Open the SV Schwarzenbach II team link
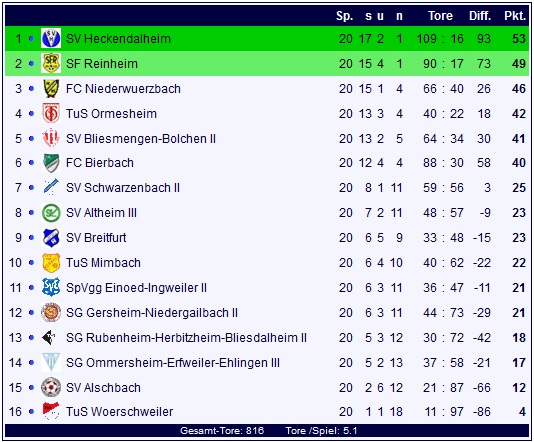The width and height of the screenshot is (534, 442). [x=123, y=188]
